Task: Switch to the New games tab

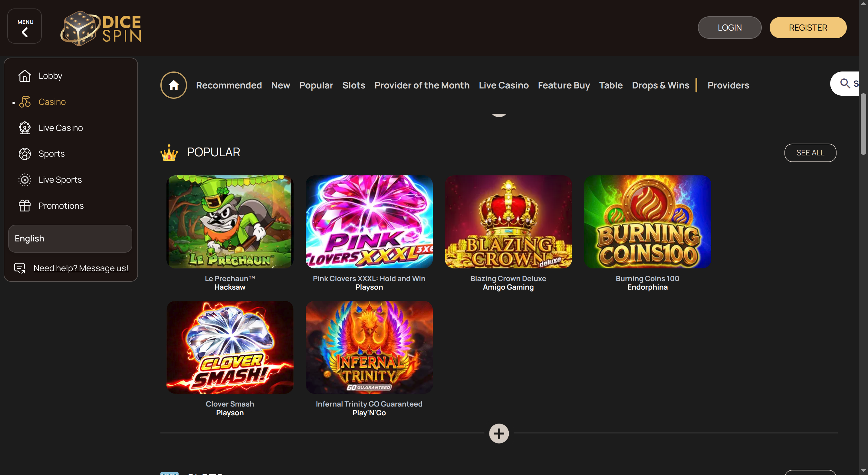Action: pyautogui.click(x=280, y=85)
